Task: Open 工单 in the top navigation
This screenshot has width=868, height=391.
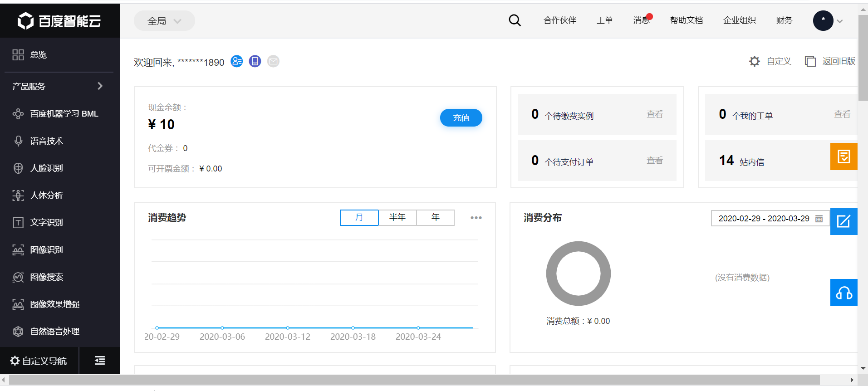Action: 605,20
